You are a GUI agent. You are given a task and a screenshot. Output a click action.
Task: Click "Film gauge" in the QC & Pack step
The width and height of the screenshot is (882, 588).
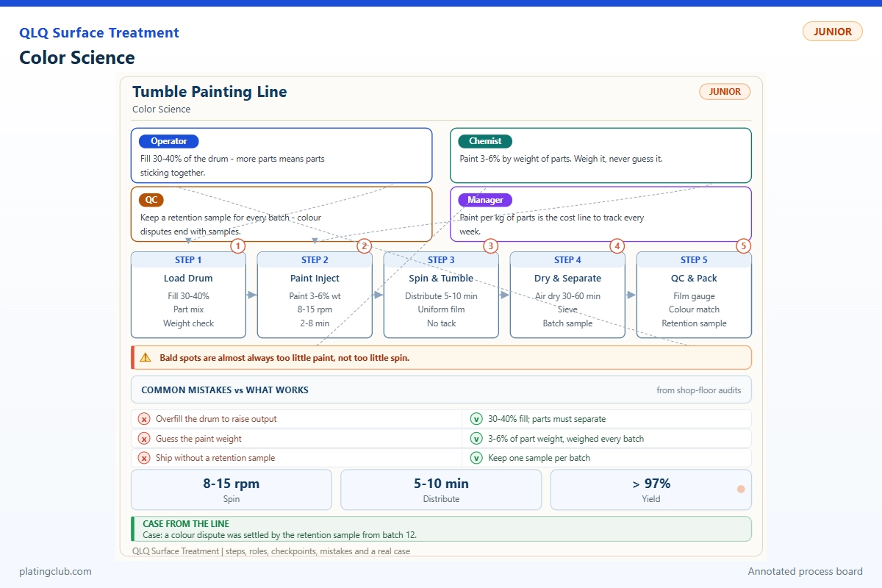coord(694,296)
